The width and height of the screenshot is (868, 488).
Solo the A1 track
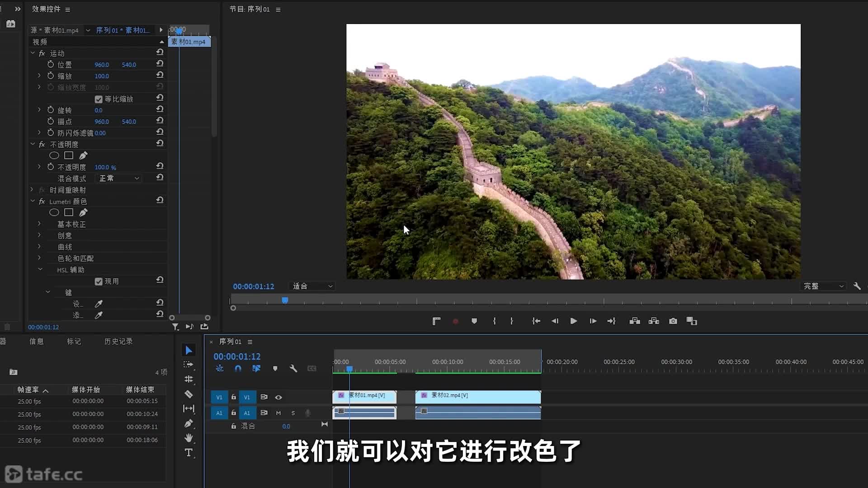coord(293,413)
